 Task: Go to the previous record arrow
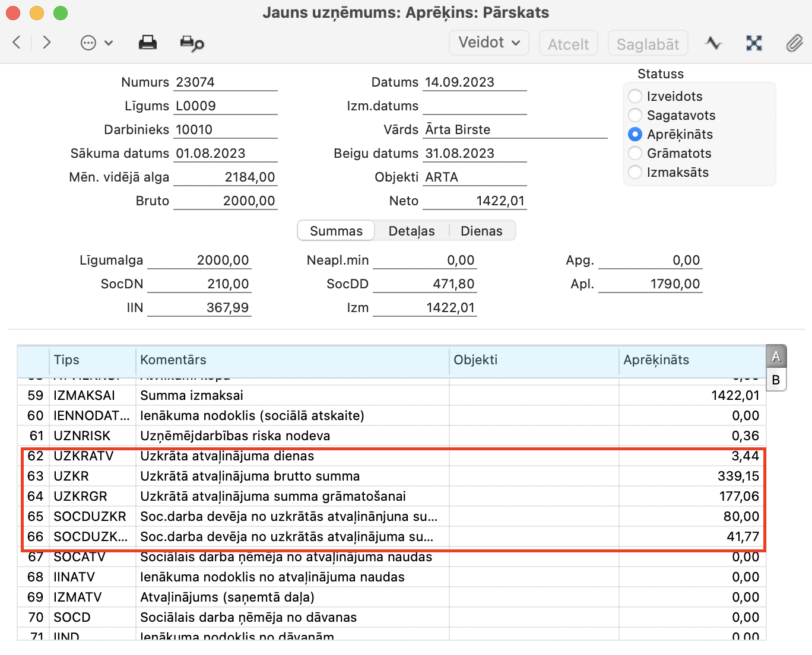(17, 43)
